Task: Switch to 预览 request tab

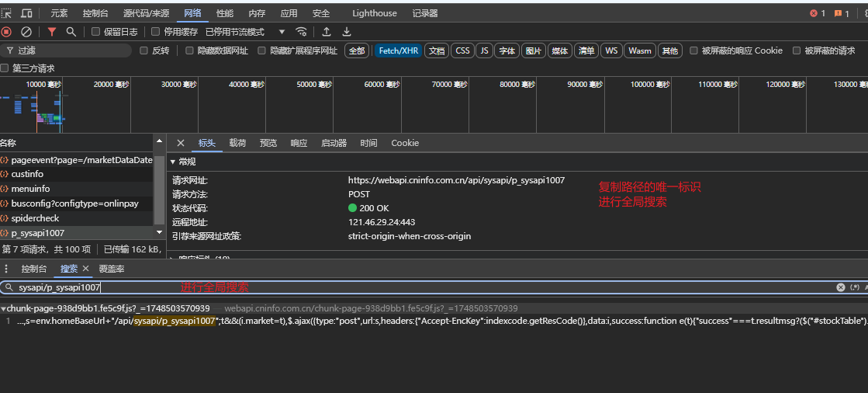Action: pyautogui.click(x=268, y=143)
